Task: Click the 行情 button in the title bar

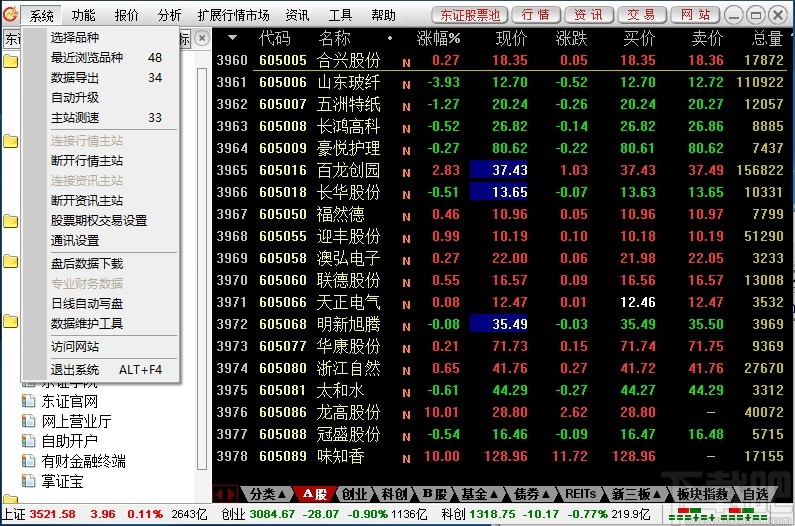Action: [535, 15]
